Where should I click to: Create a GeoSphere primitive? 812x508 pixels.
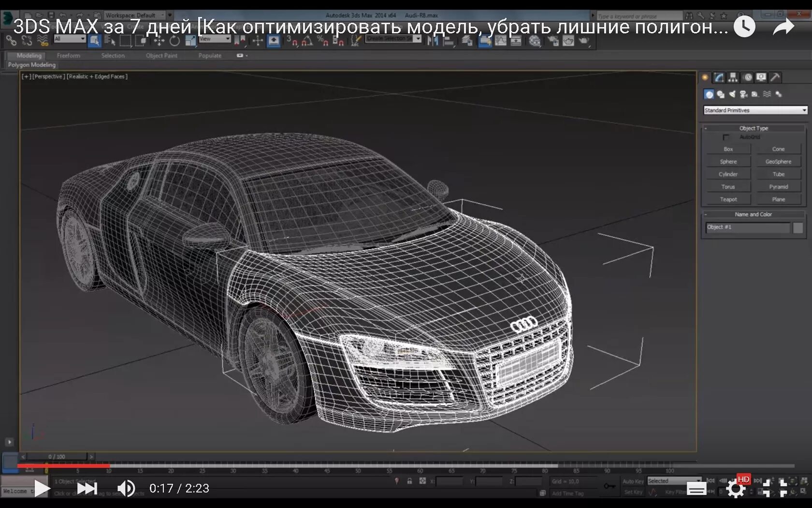tap(778, 162)
